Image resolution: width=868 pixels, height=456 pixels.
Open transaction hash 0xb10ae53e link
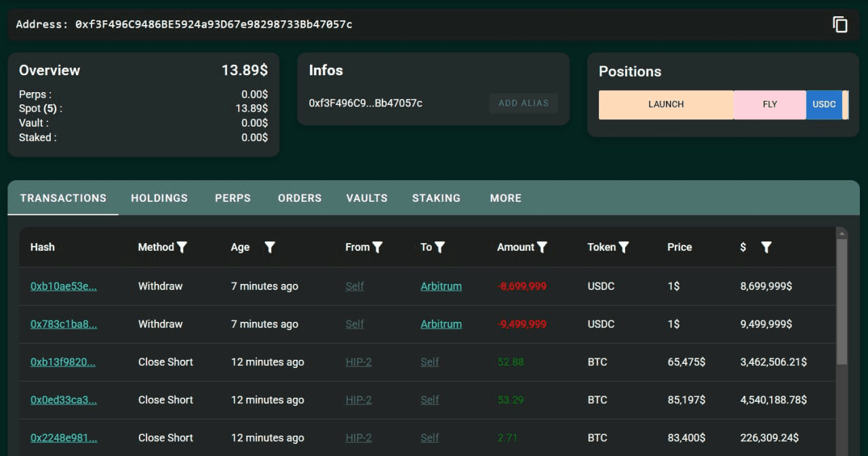(64, 286)
